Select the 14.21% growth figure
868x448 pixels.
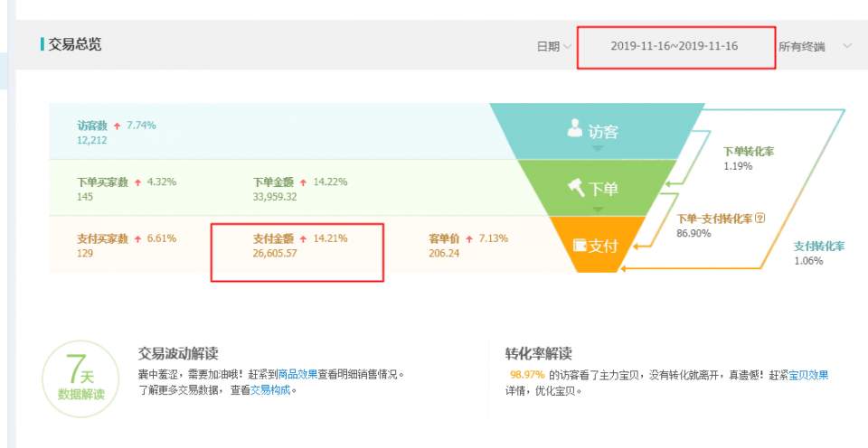pos(331,239)
